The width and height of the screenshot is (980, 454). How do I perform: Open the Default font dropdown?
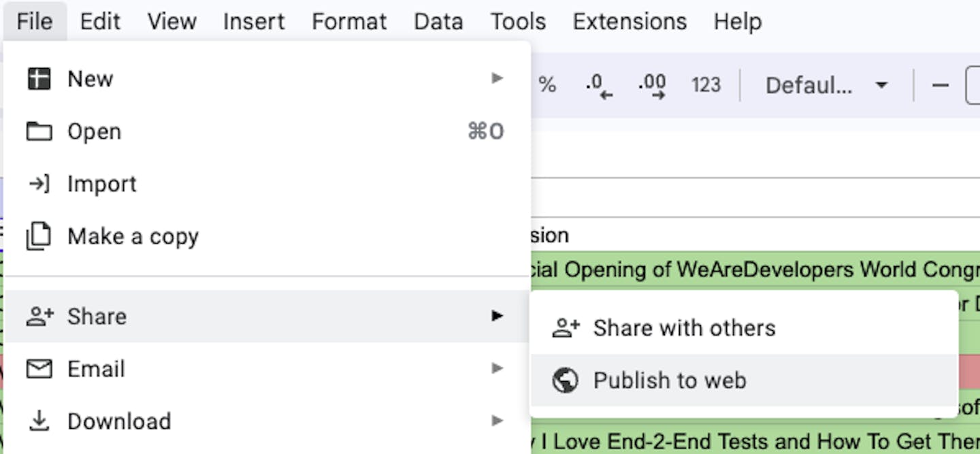pos(826,86)
